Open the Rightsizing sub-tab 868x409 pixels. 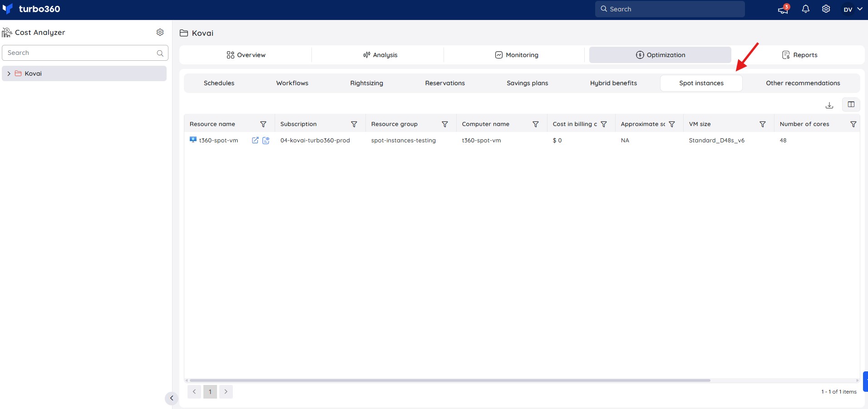367,83
